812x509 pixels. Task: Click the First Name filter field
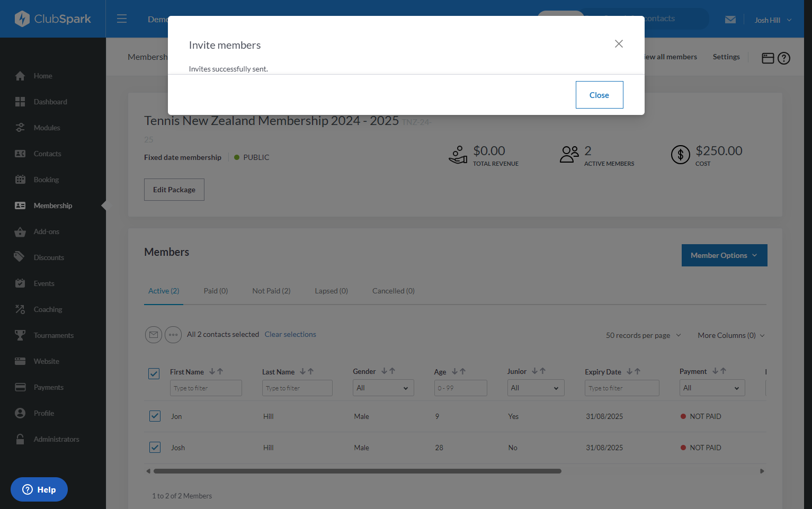pyautogui.click(x=206, y=388)
